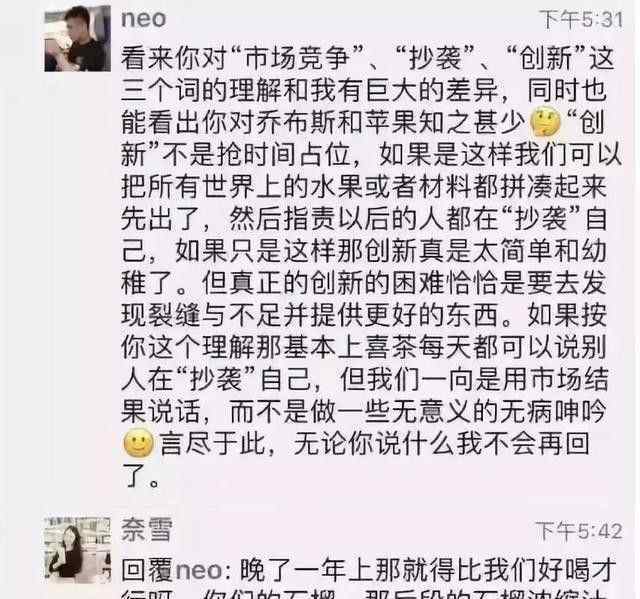Viewport: 640px width, 599px height.
Task: Tap the phrase 言尽于此 after smiley
Action: (x=213, y=444)
